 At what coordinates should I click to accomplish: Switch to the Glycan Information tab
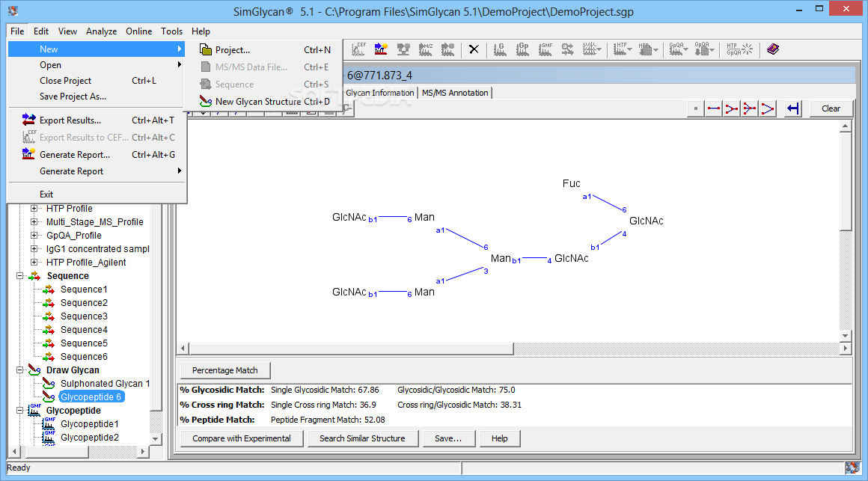click(380, 93)
